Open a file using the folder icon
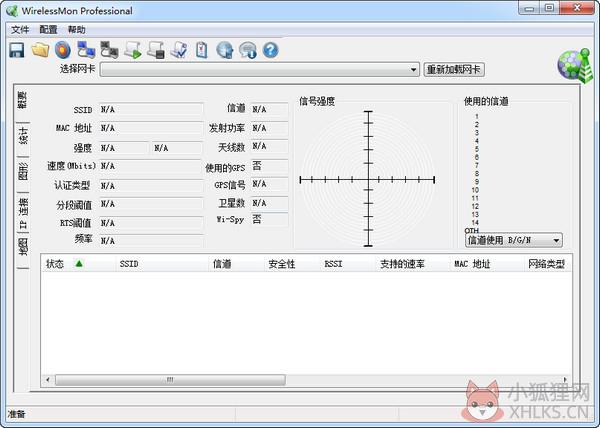 click(x=40, y=50)
